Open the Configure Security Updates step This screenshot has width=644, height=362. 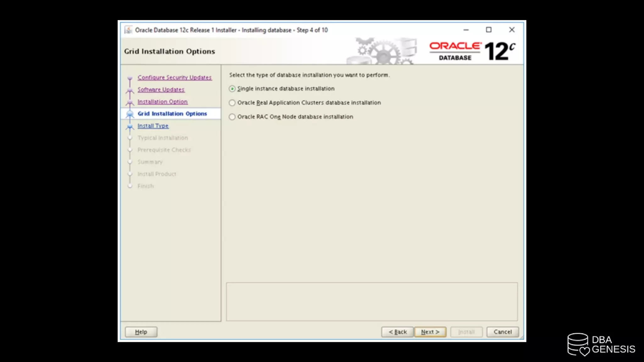pos(175,77)
